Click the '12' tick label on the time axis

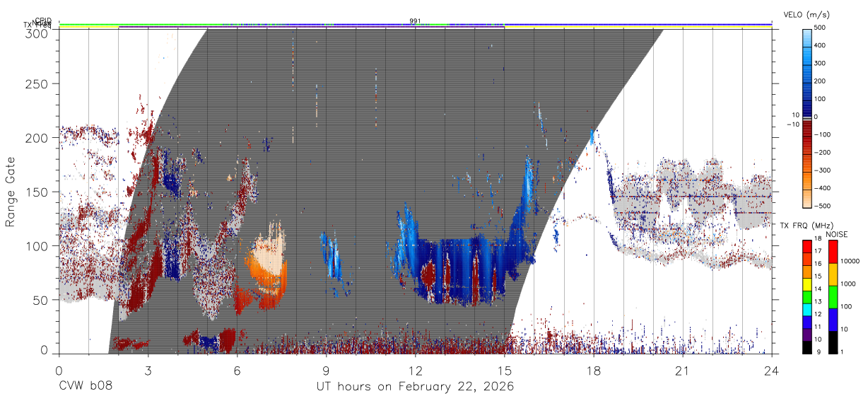[415, 371]
